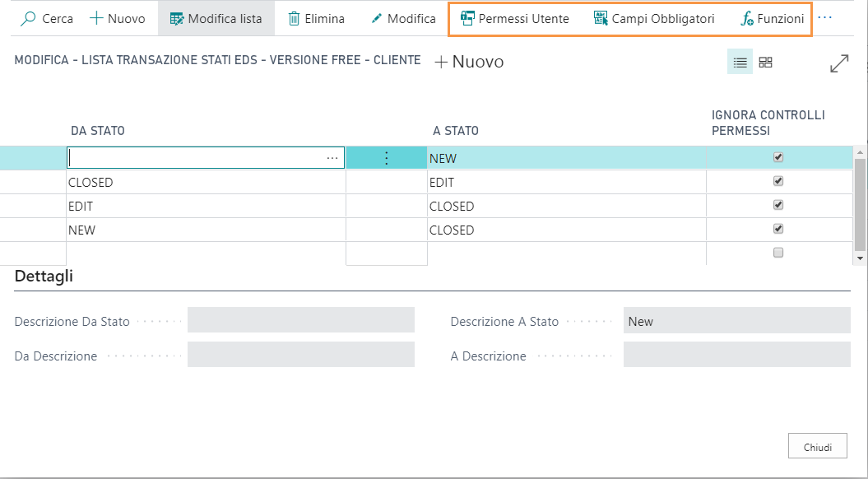This screenshot has height=479, width=868.
Task: Click the Funzioni fx icon
Action: (x=747, y=19)
